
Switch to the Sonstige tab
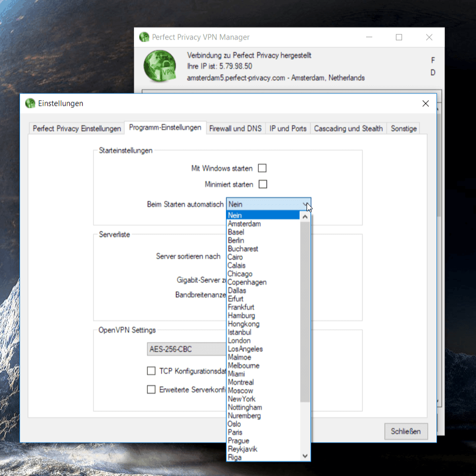pyautogui.click(x=404, y=128)
